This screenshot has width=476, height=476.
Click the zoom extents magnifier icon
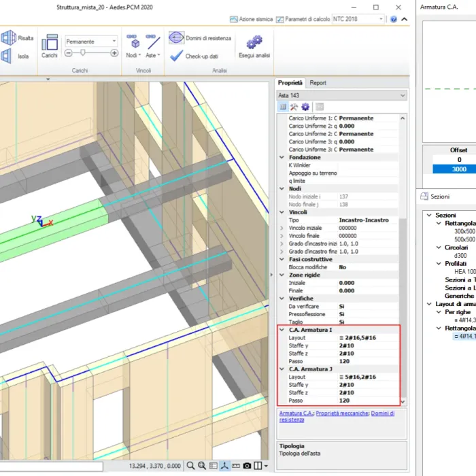pos(201,465)
